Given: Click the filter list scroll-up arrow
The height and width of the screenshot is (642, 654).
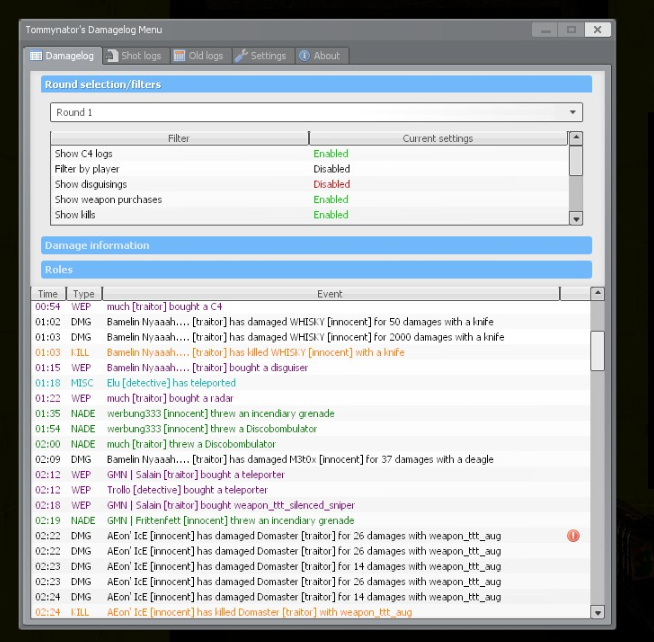Looking at the screenshot, I should [x=576, y=138].
